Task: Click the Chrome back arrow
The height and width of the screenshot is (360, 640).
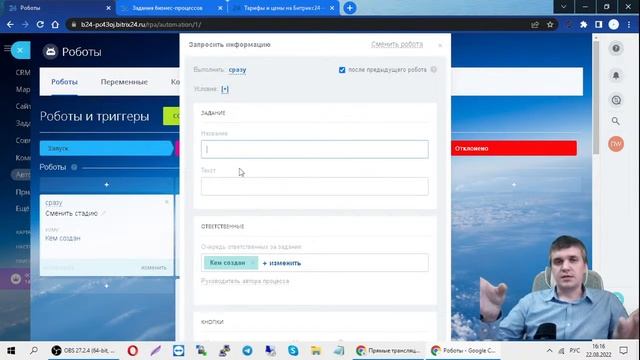Action: click(x=10, y=24)
